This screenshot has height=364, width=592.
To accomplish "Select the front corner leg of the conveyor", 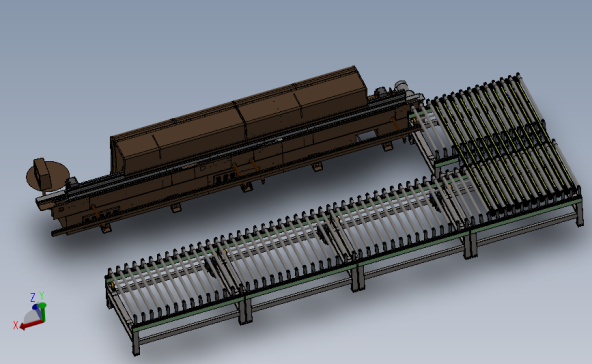I will tap(136, 342).
